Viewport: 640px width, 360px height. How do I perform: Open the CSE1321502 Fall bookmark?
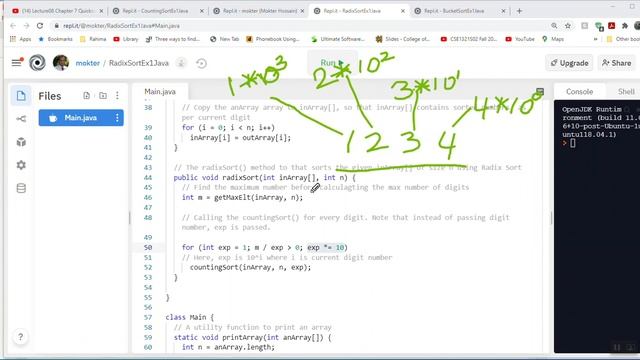point(469,39)
